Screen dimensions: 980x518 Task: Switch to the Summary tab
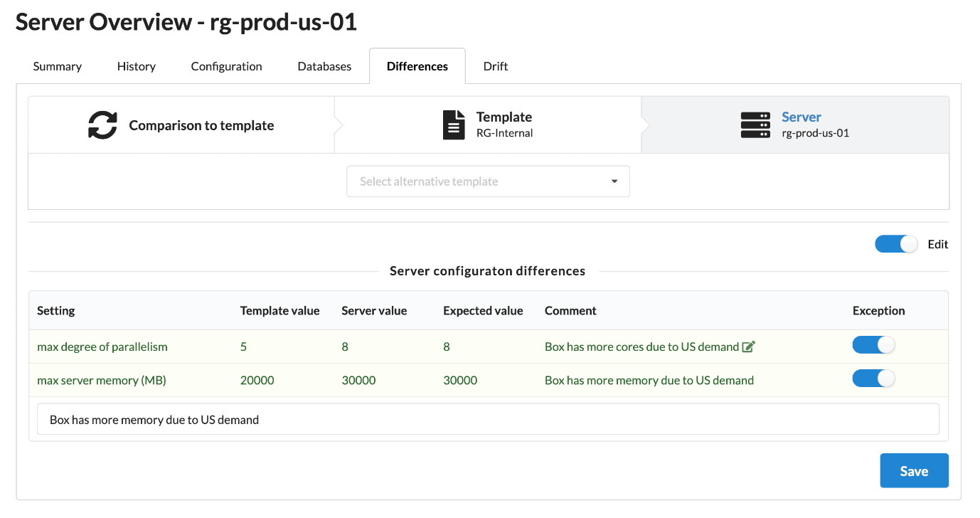click(58, 66)
